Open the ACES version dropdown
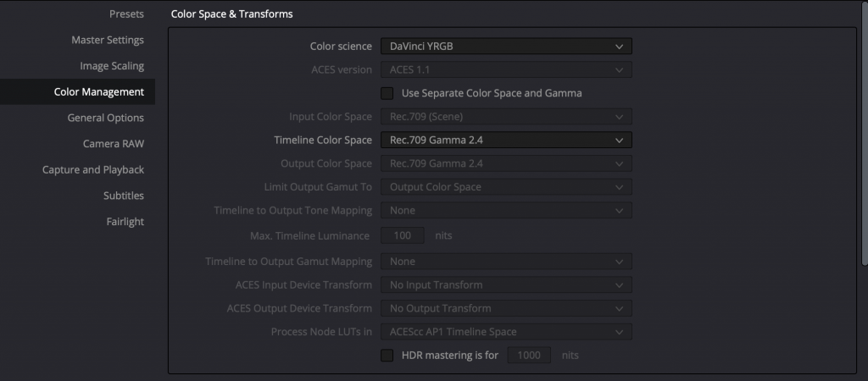The height and width of the screenshot is (381, 868). (x=506, y=69)
